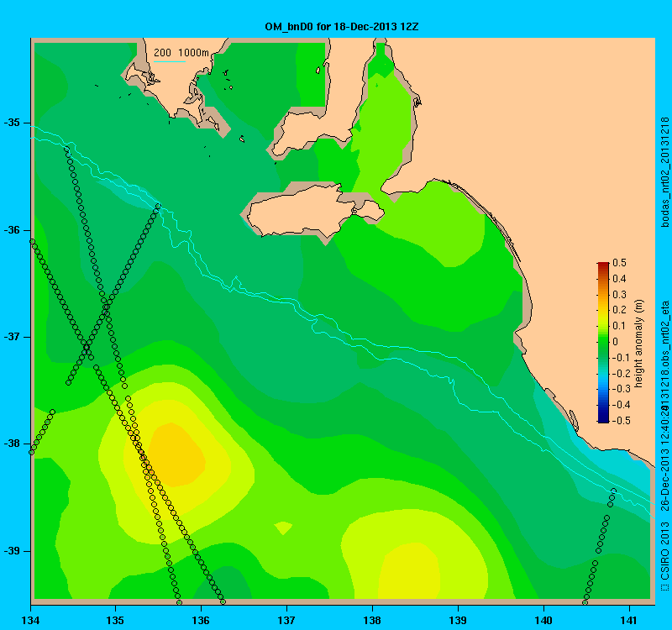
Task: Click the -38 latitude axis label
Action: [12, 444]
